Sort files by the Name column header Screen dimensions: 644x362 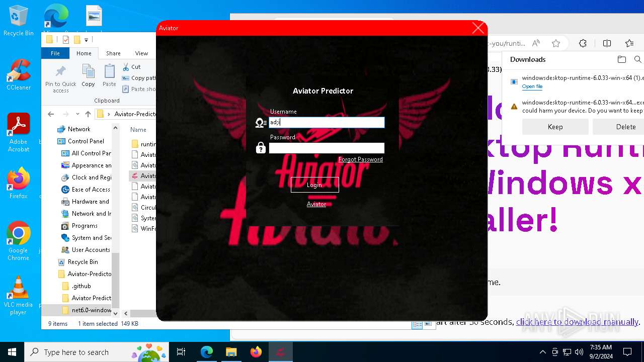click(138, 129)
